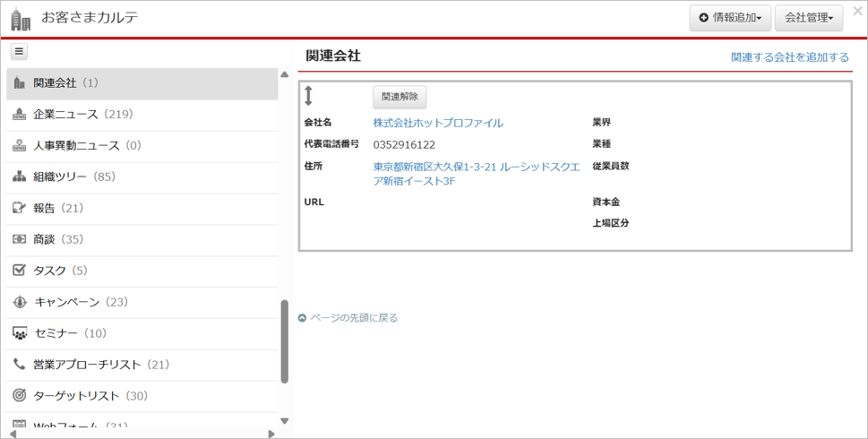Click the building icon beside 関連会社
The width and height of the screenshot is (868, 439).
click(20, 83)
